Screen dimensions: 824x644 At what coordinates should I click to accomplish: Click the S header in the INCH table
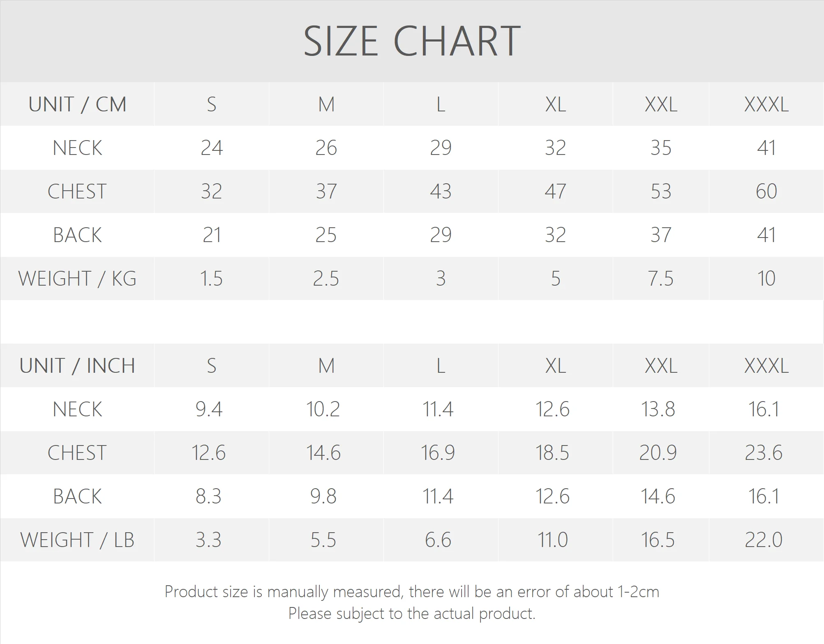(211, 366)
